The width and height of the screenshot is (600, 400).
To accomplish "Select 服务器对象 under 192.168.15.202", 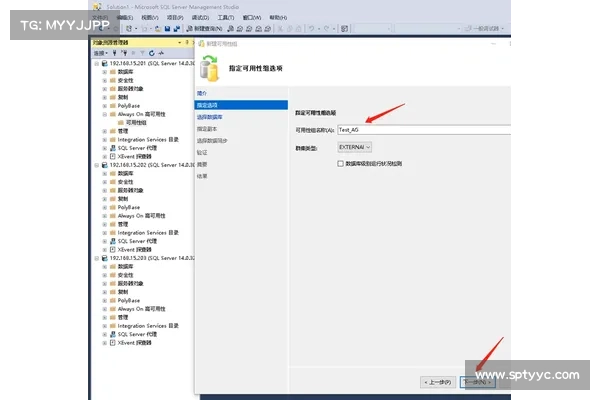I will click(130, 190).
